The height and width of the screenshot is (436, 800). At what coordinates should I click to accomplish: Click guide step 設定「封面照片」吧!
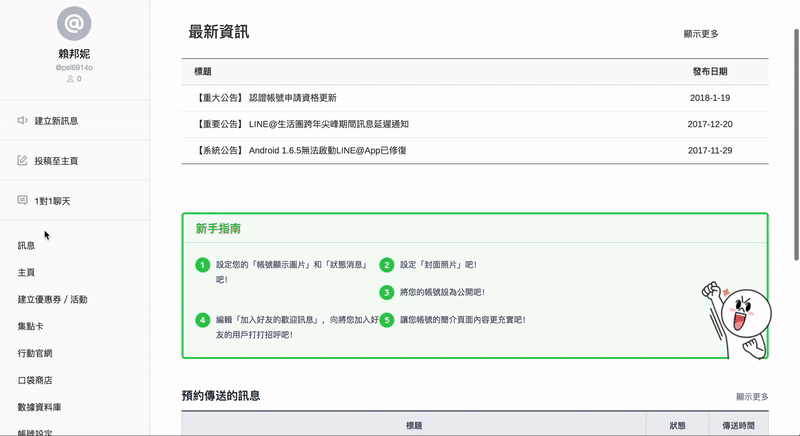(x=438, y=265)
